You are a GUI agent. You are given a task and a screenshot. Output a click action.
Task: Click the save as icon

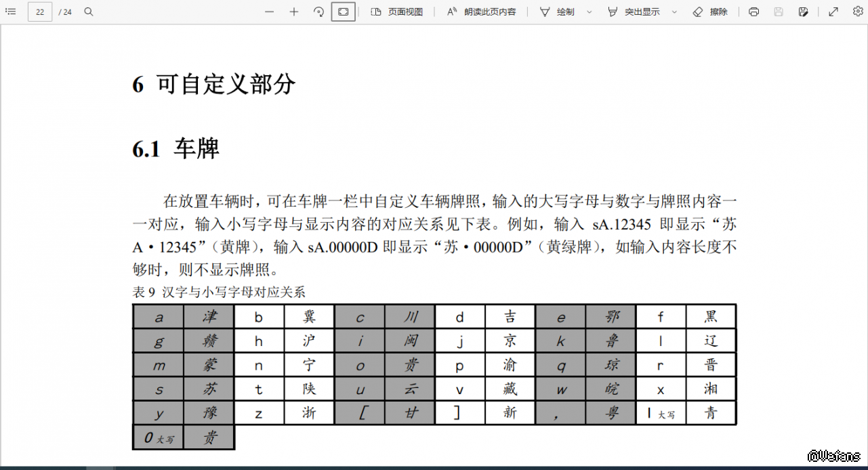(803, 12)
